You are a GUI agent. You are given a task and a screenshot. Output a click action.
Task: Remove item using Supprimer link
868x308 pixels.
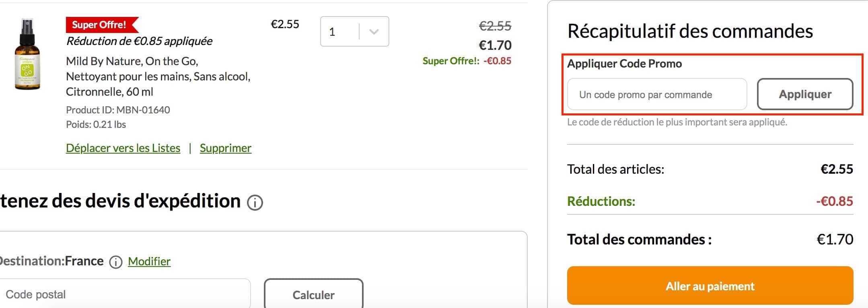[x=226, y=148]
